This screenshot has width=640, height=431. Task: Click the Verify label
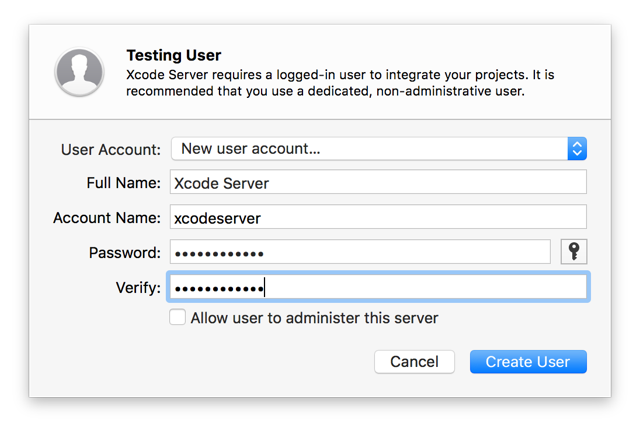click(137, 288)
